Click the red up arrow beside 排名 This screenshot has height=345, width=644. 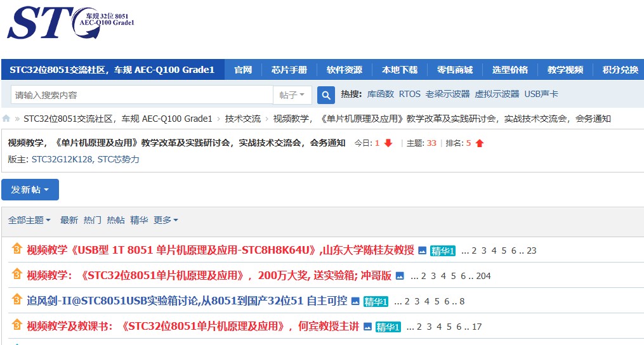point(479,143)
